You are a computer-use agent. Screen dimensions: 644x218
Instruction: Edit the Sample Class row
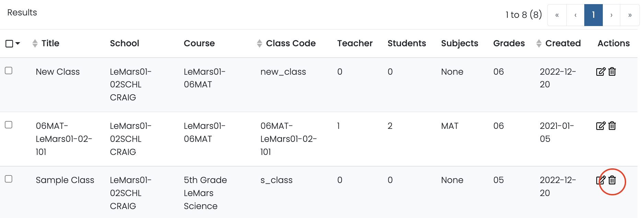600,180
